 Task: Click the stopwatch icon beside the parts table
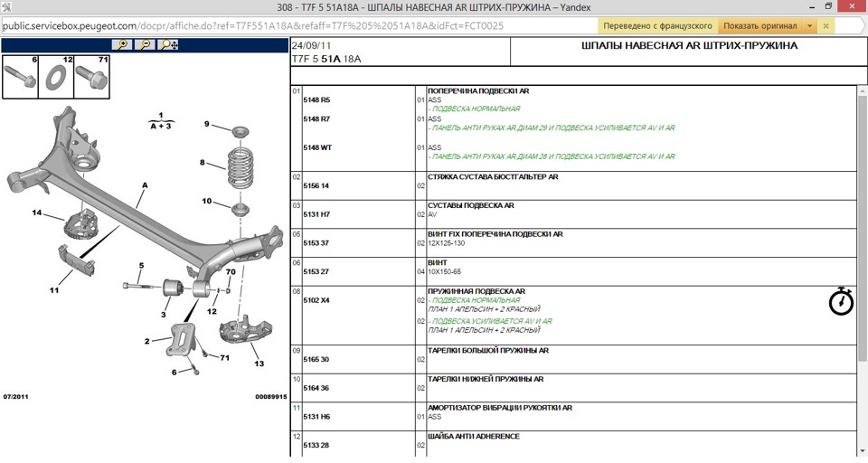pyautogui.click(x=841, y=301)
